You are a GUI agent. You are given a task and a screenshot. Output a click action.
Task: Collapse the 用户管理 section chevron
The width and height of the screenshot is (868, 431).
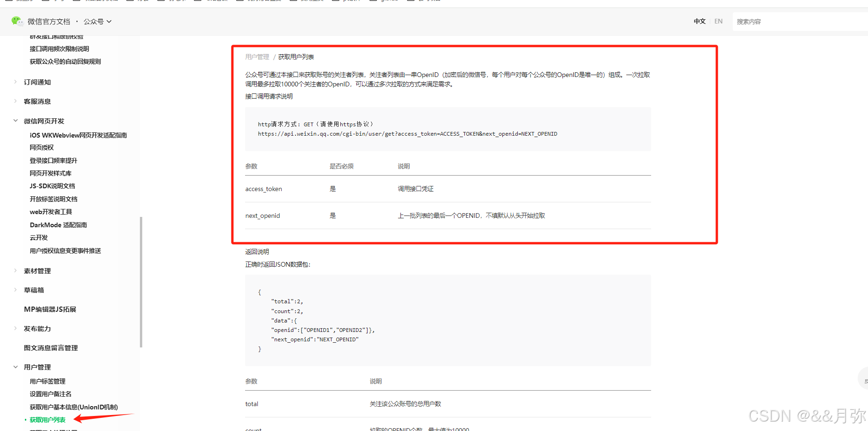15,367
